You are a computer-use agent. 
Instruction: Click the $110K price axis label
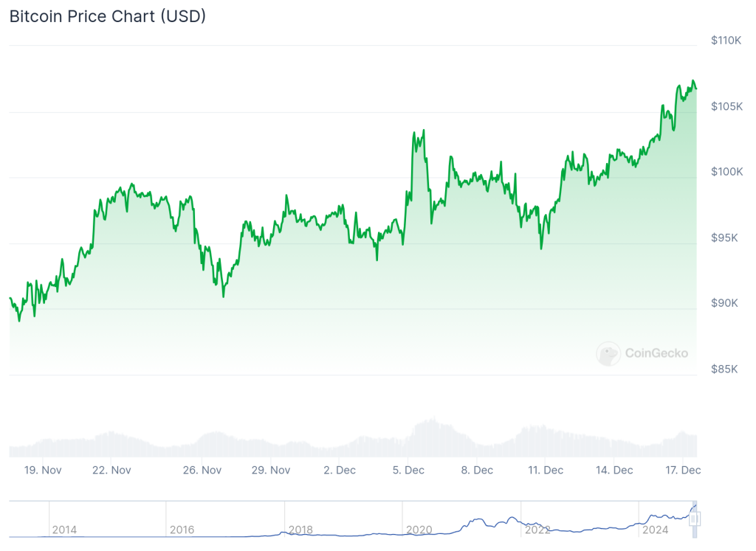tap(726, 41)
